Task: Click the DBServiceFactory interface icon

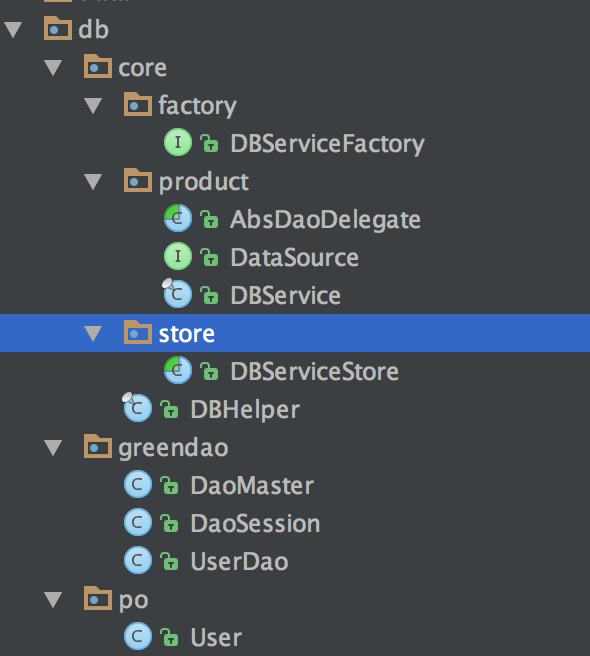Action: 178,142
